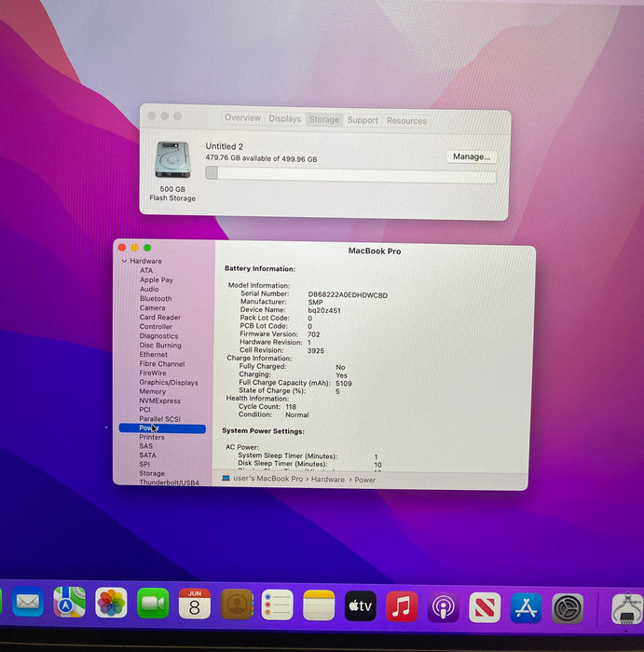Launch FaceTime from the Dock
The height and width of the screenshot is (652, 644).
(x=153, y=604)
